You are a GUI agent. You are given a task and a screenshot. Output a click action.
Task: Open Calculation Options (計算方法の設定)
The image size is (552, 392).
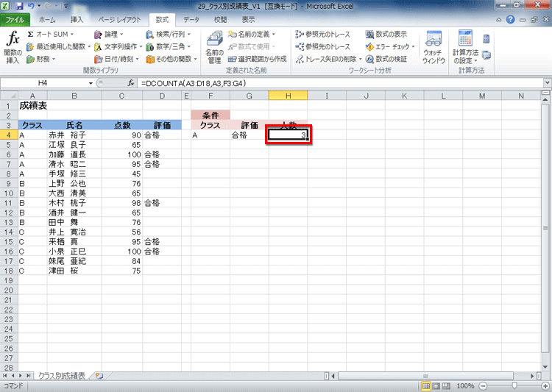(x=465, y=48)
